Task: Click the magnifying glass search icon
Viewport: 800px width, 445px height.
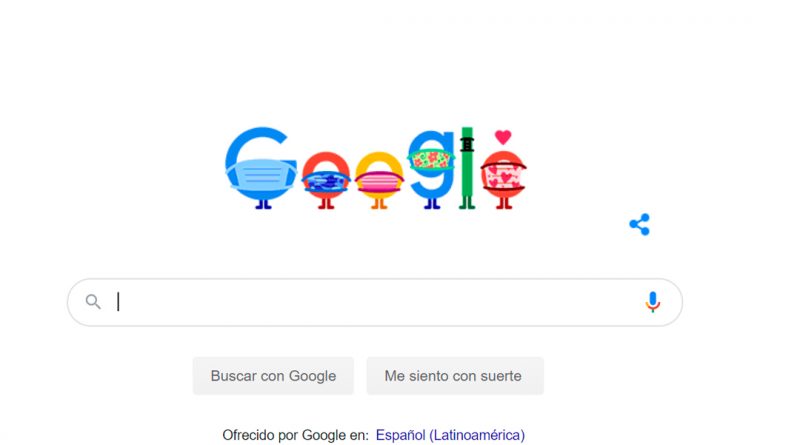Action: 93,302
